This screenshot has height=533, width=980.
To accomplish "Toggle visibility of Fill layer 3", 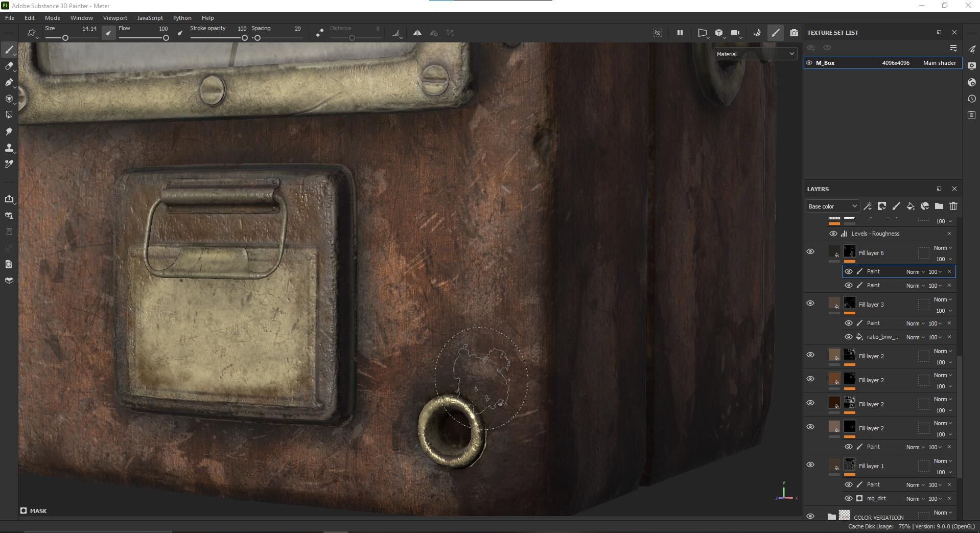I will coord(811,303).
